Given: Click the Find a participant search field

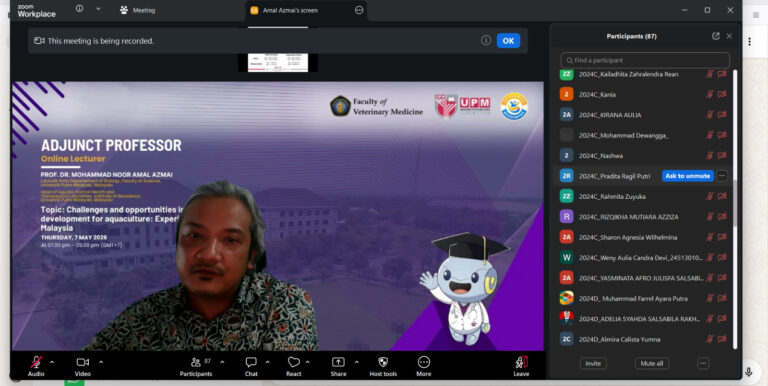Looking at the screenshot, I should click(x=645, y=60).
